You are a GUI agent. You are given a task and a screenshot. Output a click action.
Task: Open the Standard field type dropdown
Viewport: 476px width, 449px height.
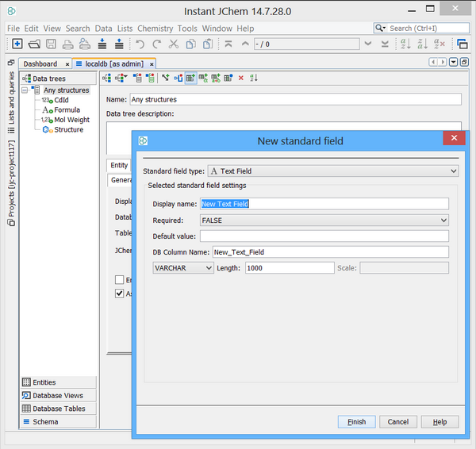[333, 171]
